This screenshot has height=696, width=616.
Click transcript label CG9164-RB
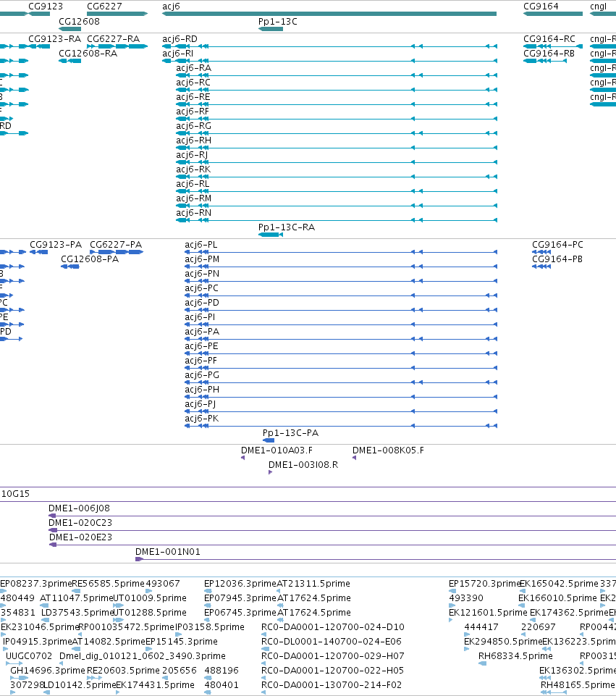(x=549, y=54)
